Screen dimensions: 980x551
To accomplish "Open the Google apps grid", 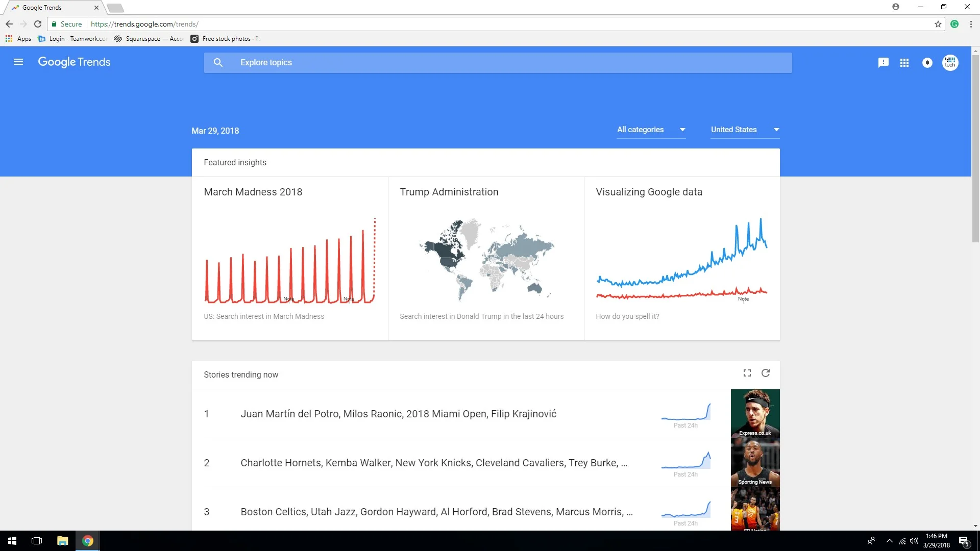I will click(x=904, y=62).
